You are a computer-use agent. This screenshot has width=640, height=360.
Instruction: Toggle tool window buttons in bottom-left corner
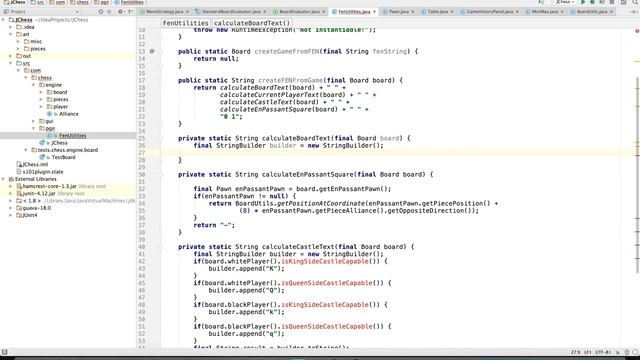pyautogui.click(x=4, y=352)
